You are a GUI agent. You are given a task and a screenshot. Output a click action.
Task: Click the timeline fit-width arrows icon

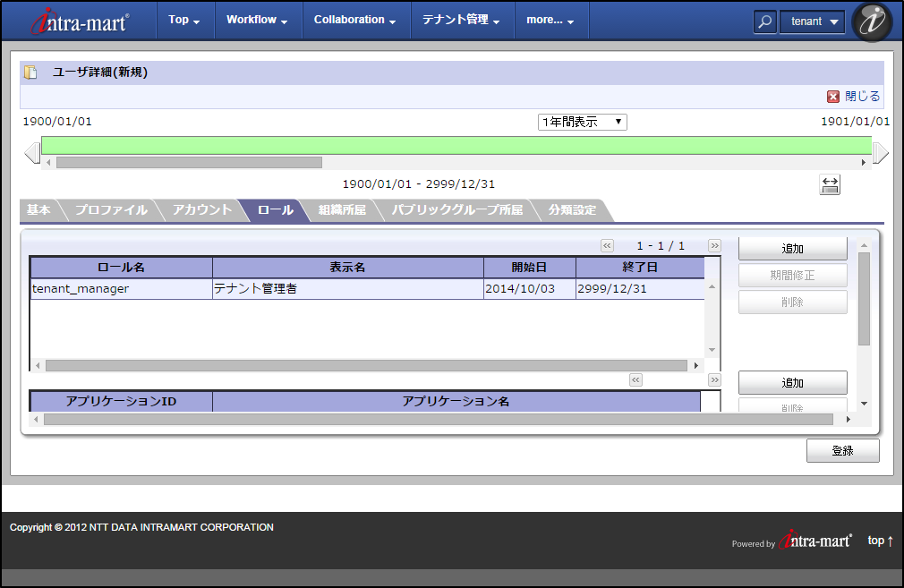coord(830,184)
